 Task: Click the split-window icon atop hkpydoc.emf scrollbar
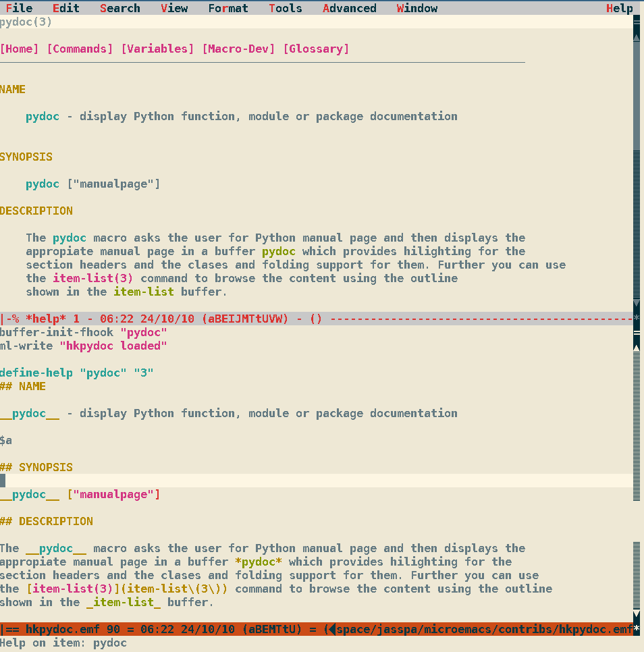[x=637, y=333]
